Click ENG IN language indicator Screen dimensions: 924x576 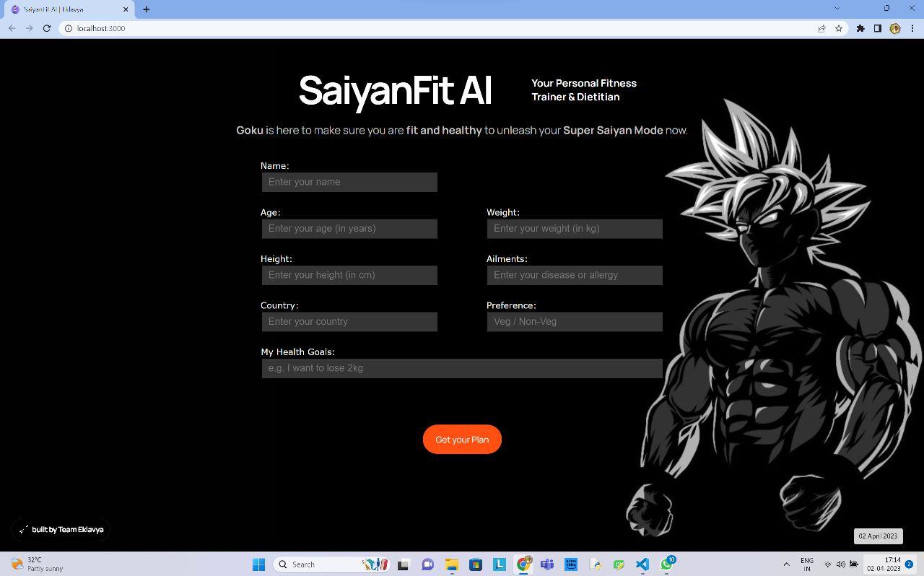[x=807, y=564]
